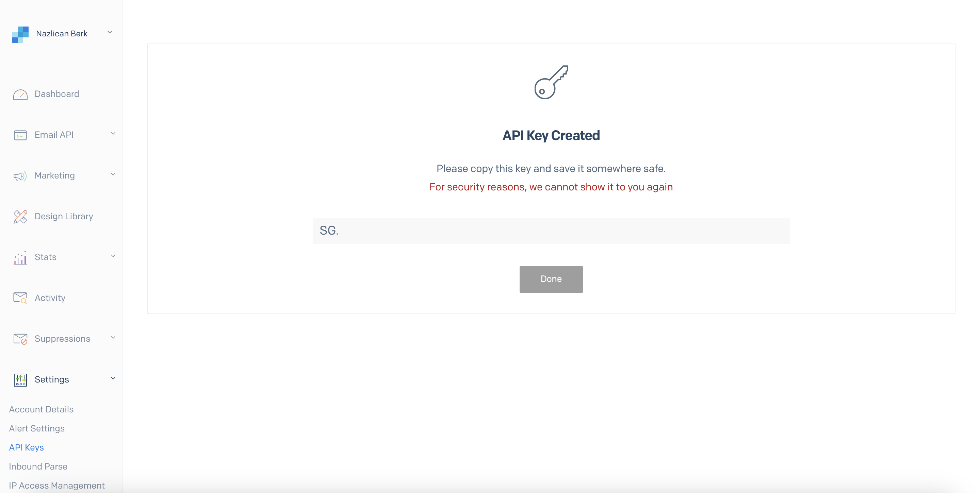980x493 pixels.
Task: Click the key icon above API Key Created
Action: coord(550,82)
